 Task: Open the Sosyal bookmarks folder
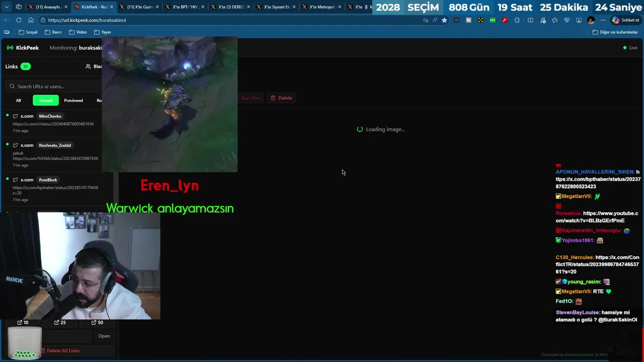[28, 32]
